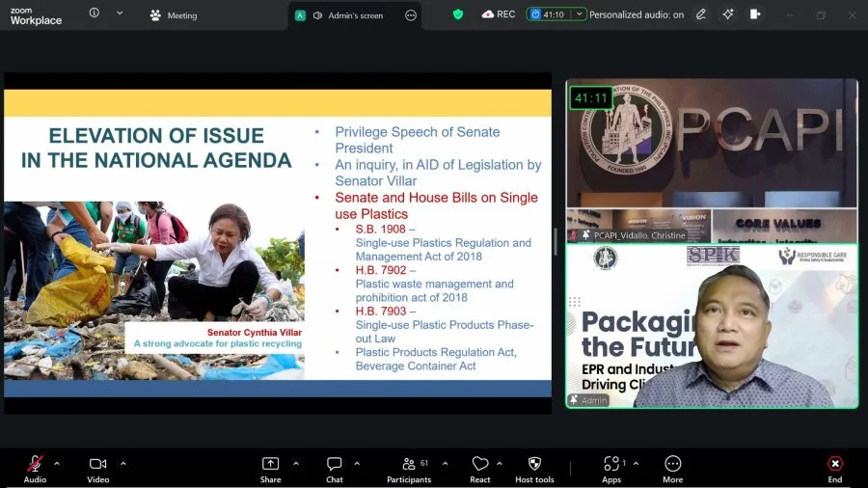This screenshot has width=868, height=488.
Task: Open the annotate pencil icon
Action: pos(701,14)
